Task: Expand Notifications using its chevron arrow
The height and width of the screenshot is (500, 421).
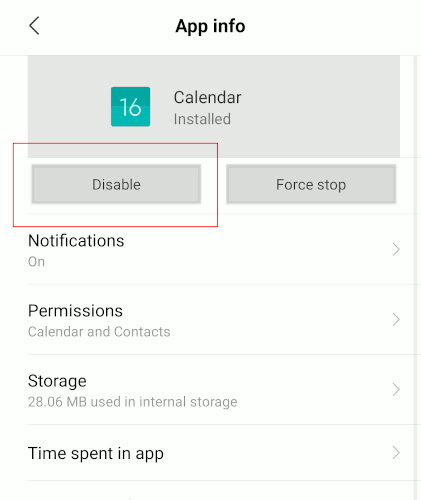Action: click(396, 249)
